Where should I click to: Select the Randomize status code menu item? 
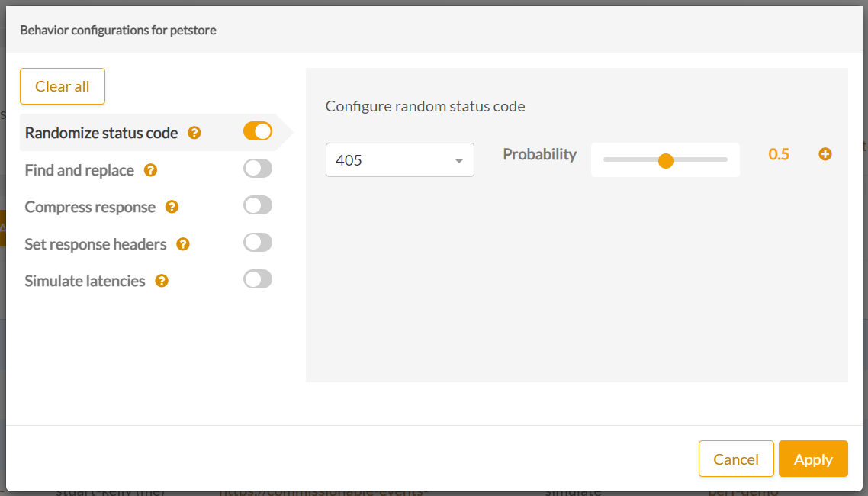click(x=101, y=133)
